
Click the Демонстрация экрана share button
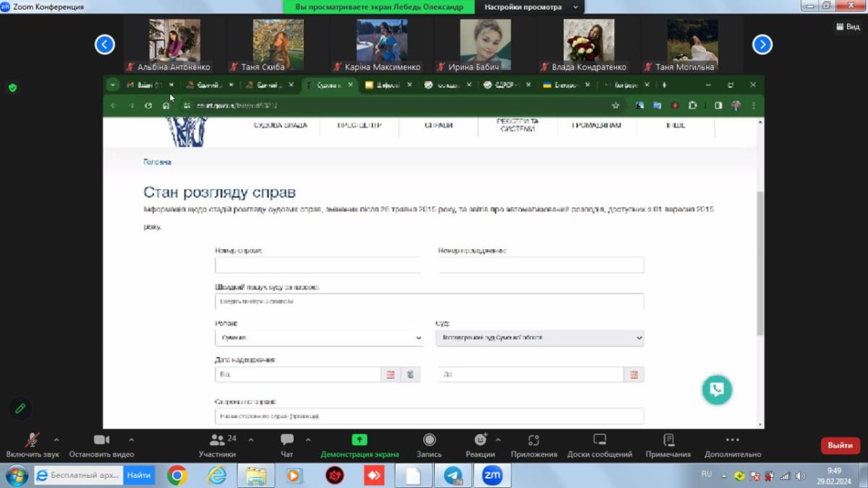pos(359,445)
